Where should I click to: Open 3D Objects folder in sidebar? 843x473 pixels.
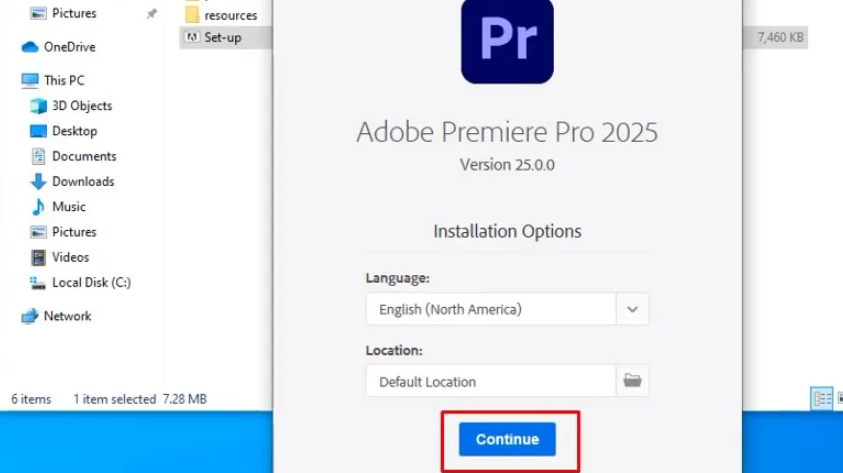click(x=82, y=105)
